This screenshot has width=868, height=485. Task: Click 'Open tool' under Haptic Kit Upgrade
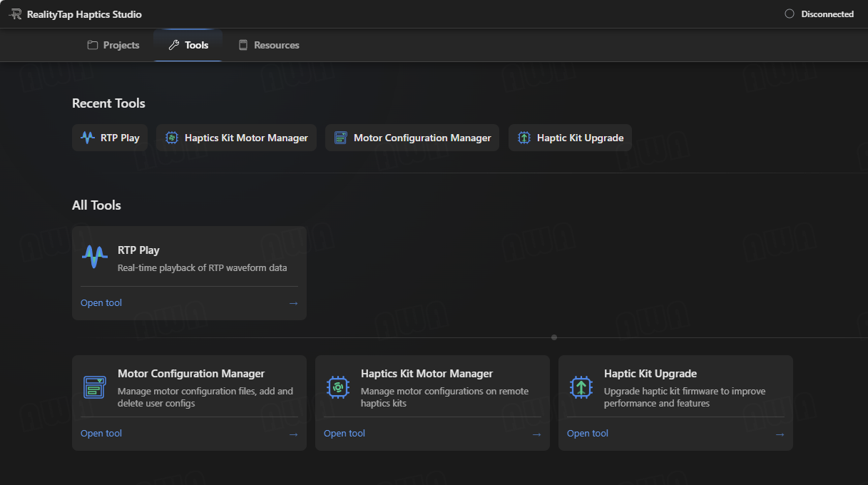(588, 433)
